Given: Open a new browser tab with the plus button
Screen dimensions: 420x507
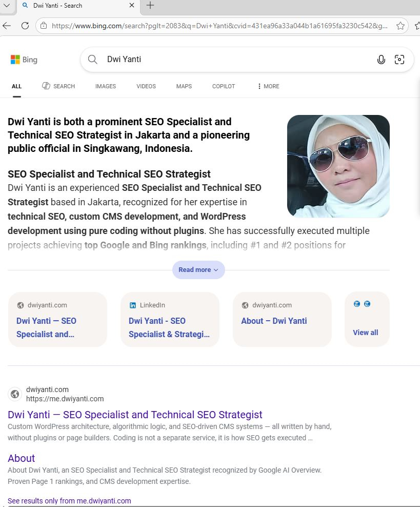Looking at the screenshot, I should click(x=149, y=6).
